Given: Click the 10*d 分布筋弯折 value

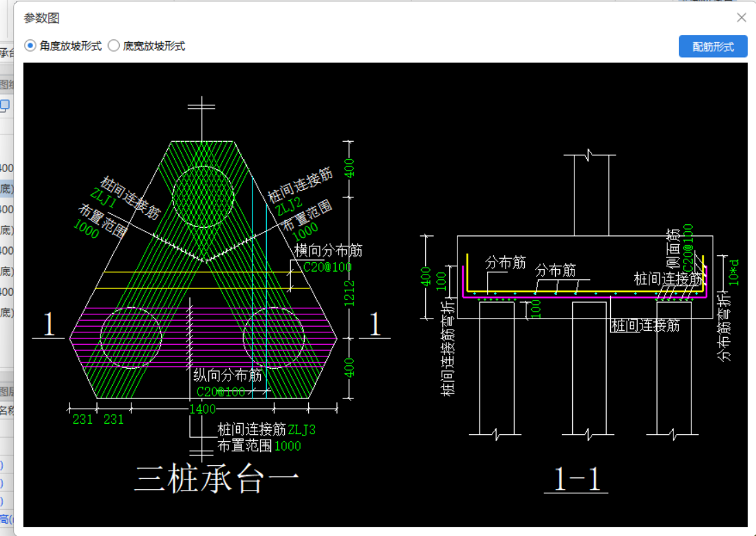Looking at the screenshot, I should [x=733, y=272].
